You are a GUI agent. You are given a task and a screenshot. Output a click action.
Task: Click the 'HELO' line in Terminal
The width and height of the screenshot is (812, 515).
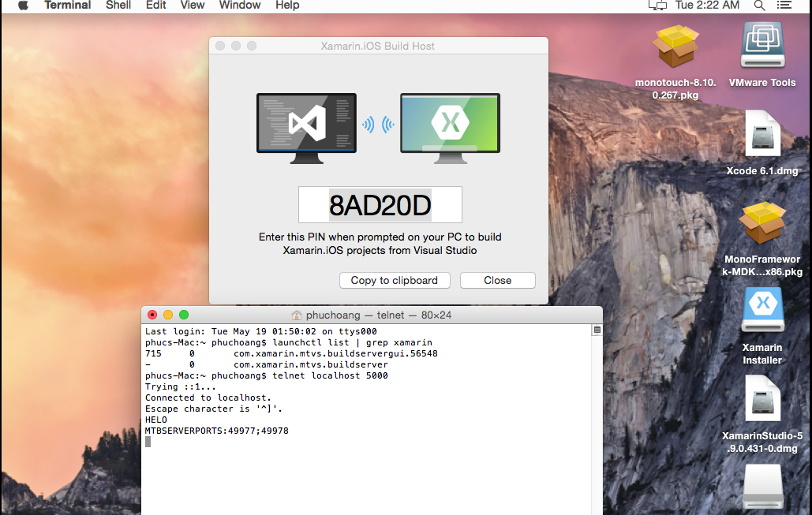tap(156, 420)
